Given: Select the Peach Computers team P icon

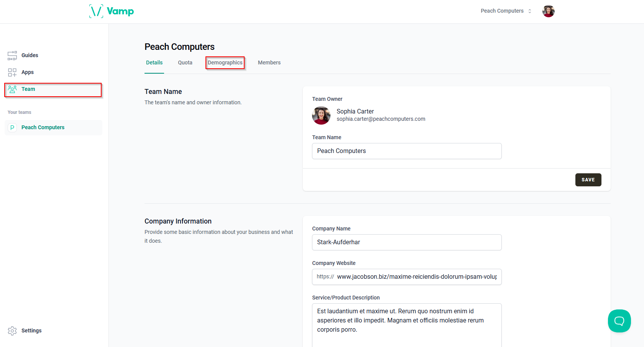Looking at the screenshot, I should [x=12, y=127].
